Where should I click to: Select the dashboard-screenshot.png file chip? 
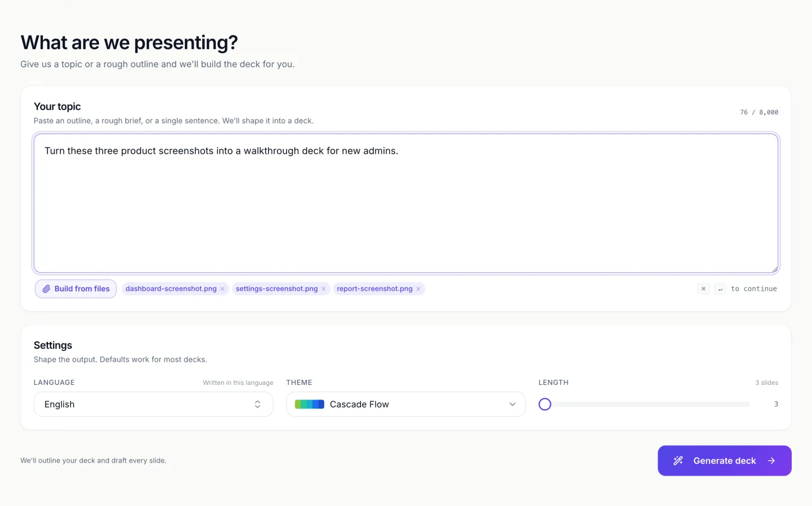(175, 289)
